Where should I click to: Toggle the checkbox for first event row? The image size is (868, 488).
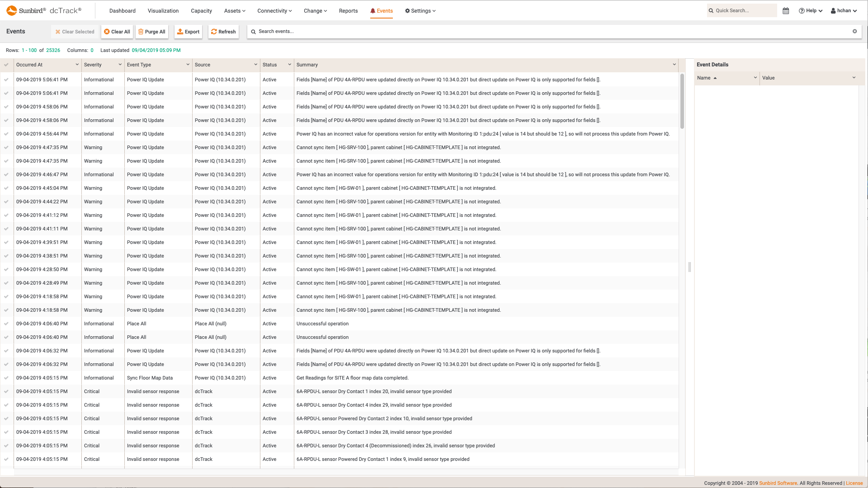click(6, 79)
